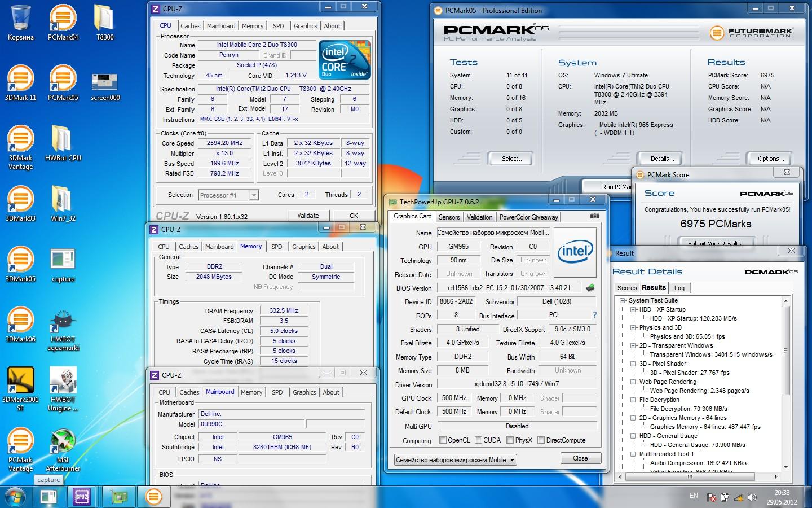Click the Options... button under Results
812x508 pixels.
click(x=771, y=159)
